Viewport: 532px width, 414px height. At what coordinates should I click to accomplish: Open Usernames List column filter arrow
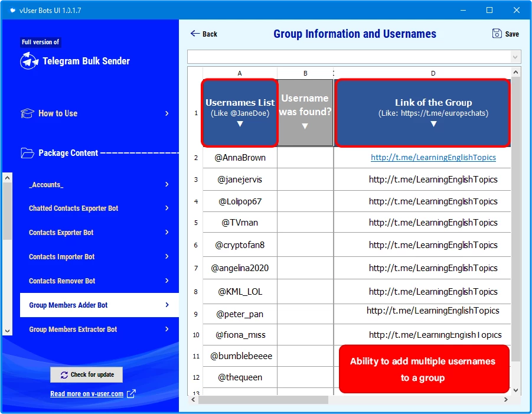(240, 124)
